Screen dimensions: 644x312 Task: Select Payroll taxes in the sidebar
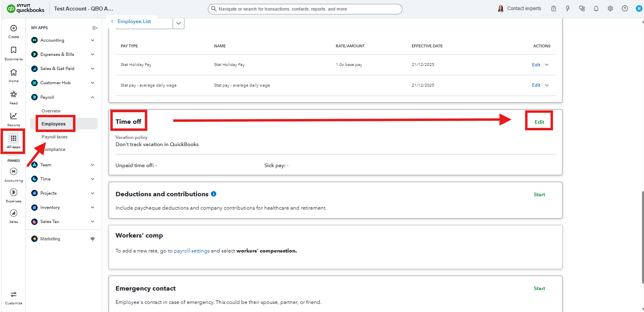[54, 137]
